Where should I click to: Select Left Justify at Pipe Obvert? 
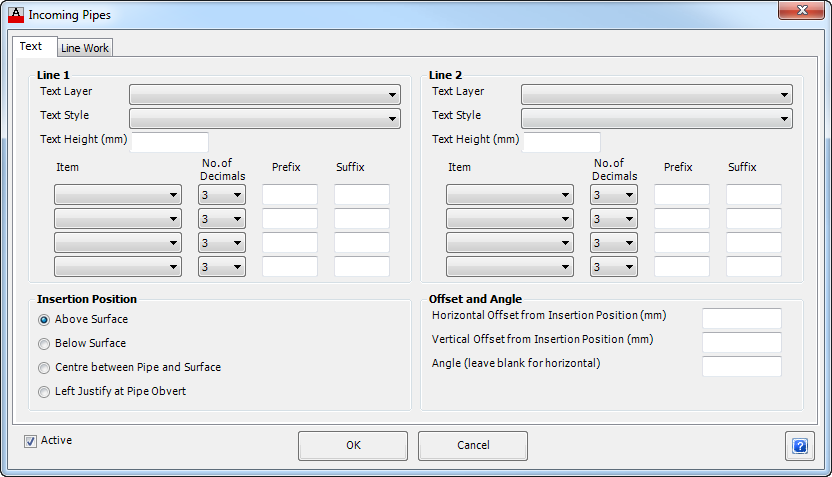[44, 392]
